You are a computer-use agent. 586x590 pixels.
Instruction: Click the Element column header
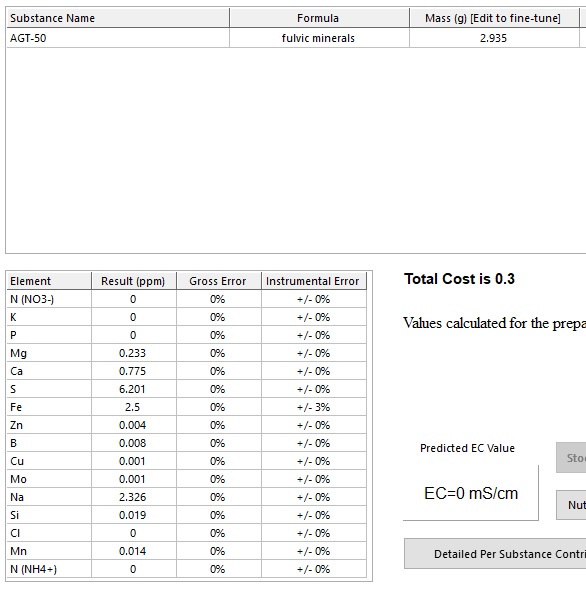[x=49, y=281]
